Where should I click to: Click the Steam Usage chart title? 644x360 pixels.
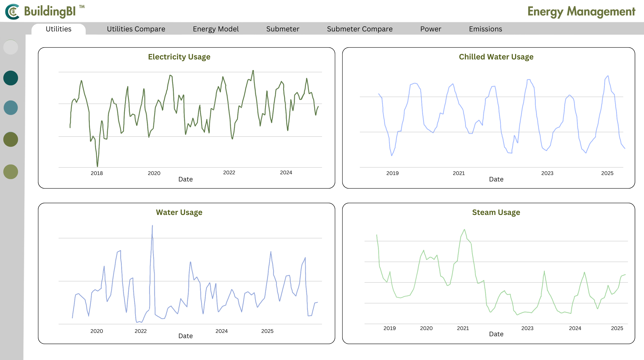[x=496, y=212]
